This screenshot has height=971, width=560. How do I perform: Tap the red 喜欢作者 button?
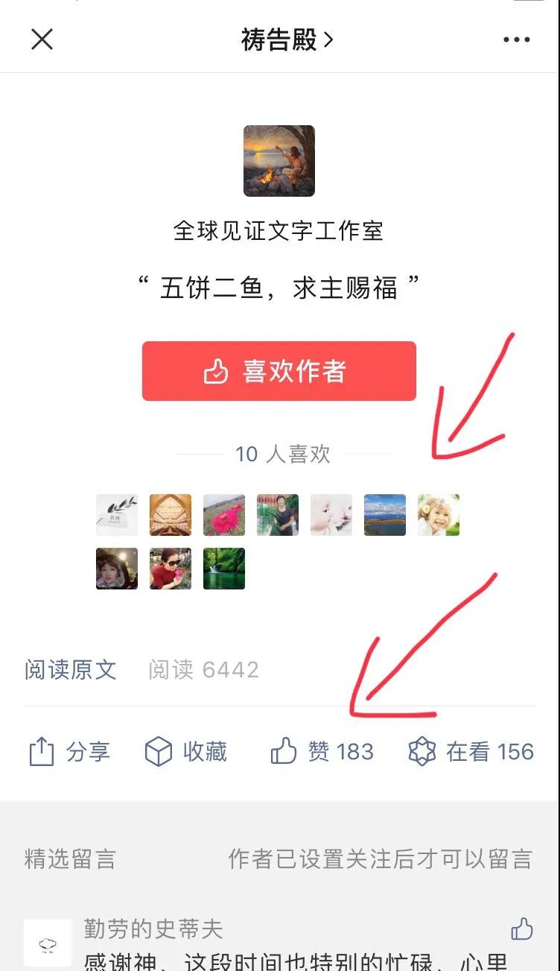pyautogui.click(x=279, y=371)
